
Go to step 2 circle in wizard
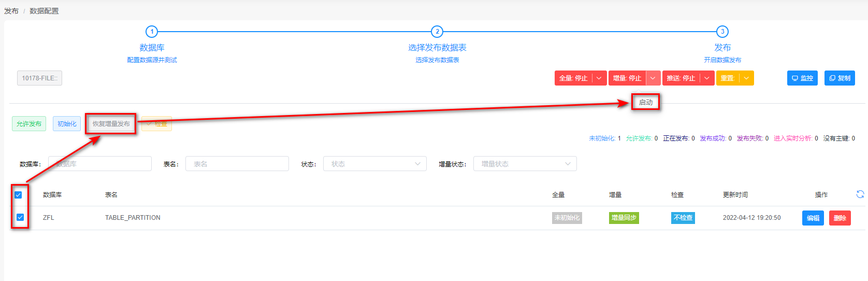pyautogui.click(x=437, y=32)
